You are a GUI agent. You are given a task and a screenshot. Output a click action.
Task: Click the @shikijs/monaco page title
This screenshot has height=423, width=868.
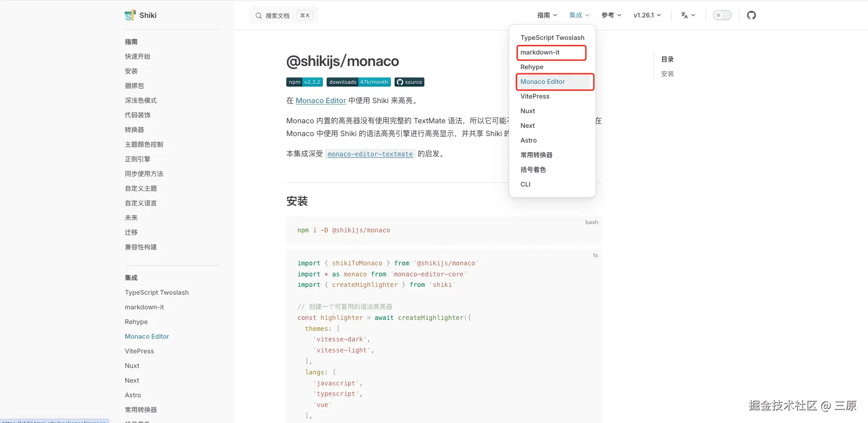(343, 61)
